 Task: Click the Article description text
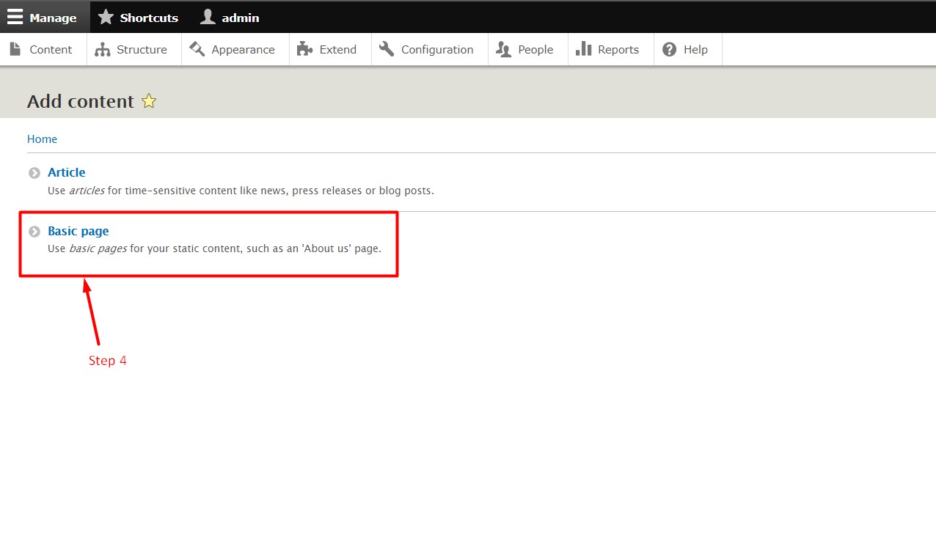click(241, 191)
